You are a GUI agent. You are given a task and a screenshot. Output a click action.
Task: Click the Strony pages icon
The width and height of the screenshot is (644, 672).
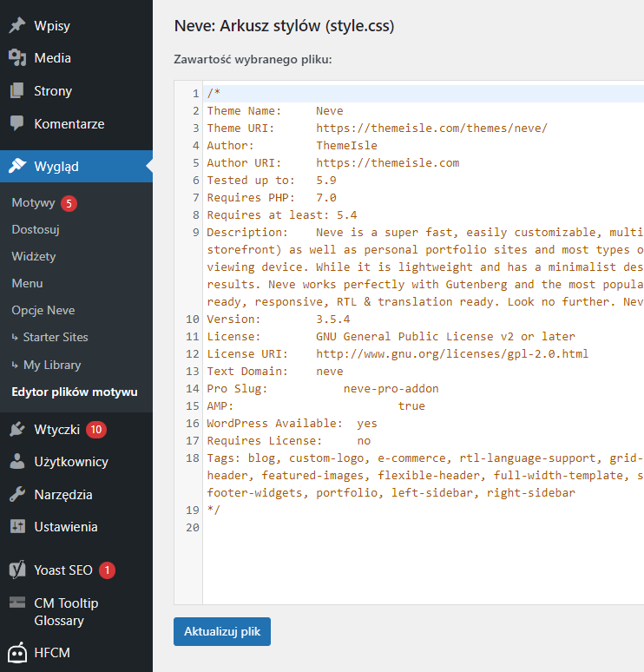pos(17,91)
